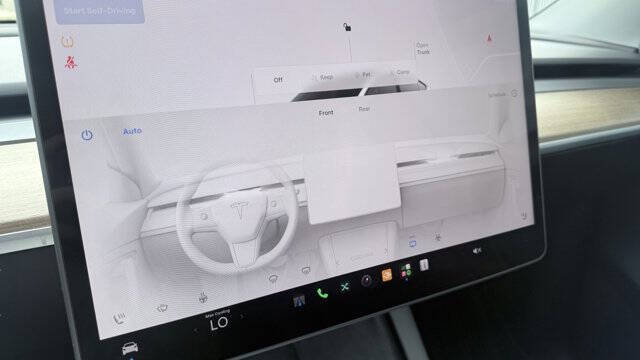This screenshot has width=640, height=360.
Task: Increase temperature with right arrow
Action: 242,316
